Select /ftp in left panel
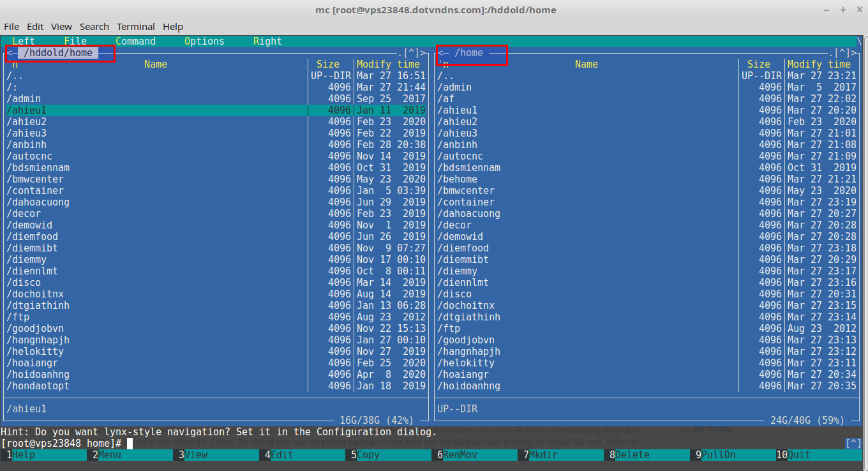This screenshot has width=868, height=471. tap(217, 317)
